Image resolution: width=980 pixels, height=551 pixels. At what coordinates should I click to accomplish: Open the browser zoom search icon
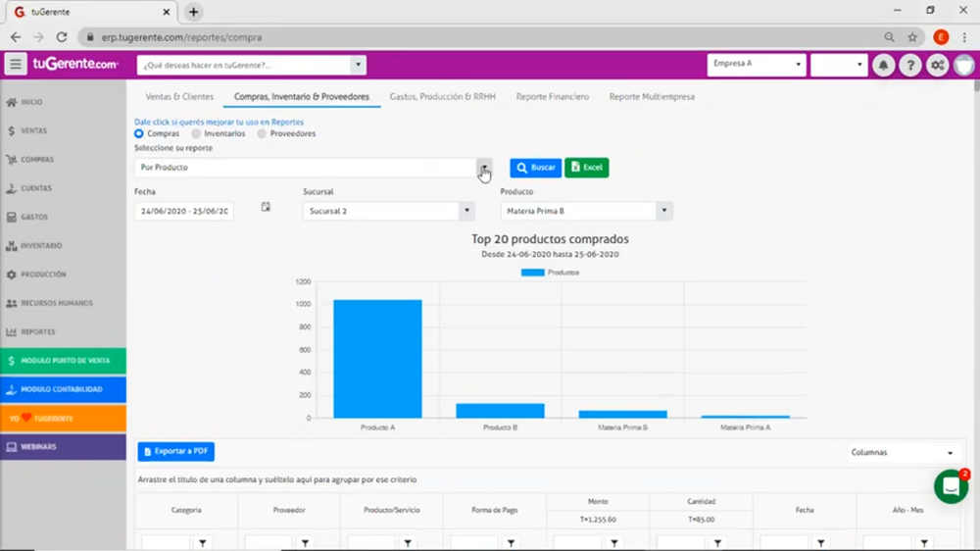889,37
